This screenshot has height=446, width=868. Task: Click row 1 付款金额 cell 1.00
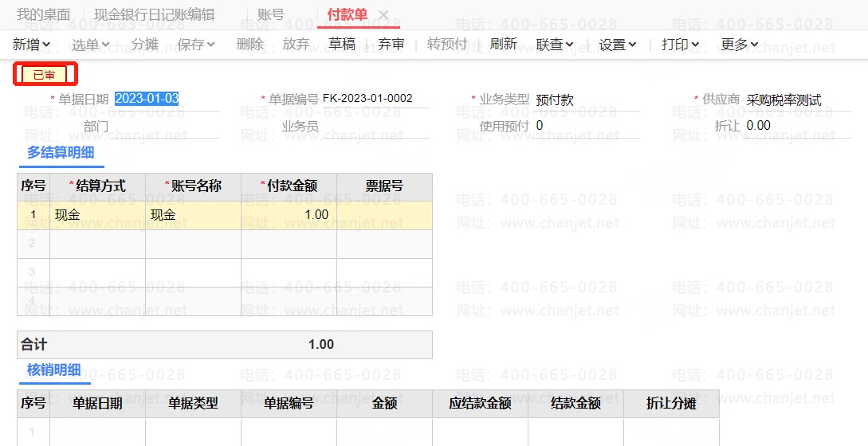(289, 215)
